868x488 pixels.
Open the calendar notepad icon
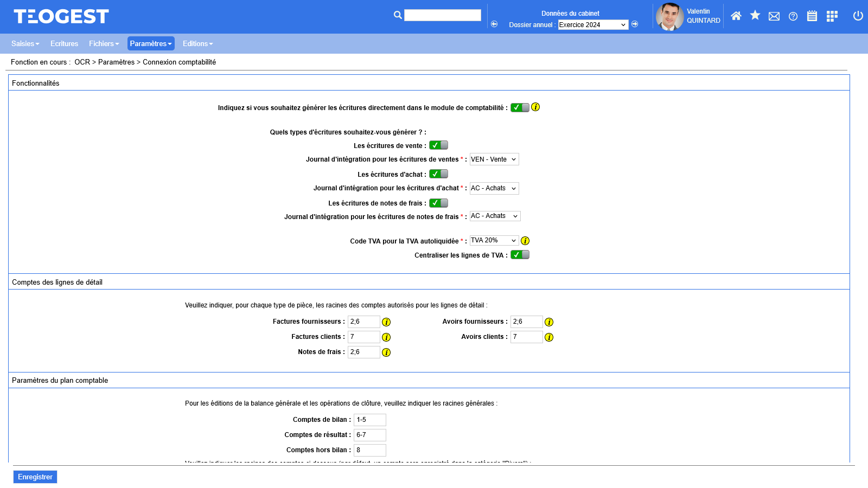pyautogui.click(x=812, y=16)
